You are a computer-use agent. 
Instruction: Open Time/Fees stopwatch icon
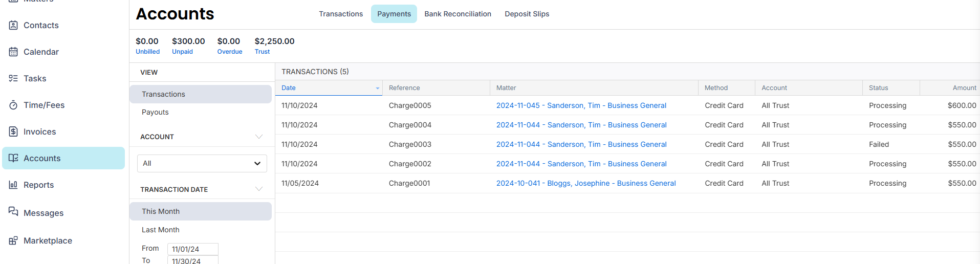pos(13,105)
